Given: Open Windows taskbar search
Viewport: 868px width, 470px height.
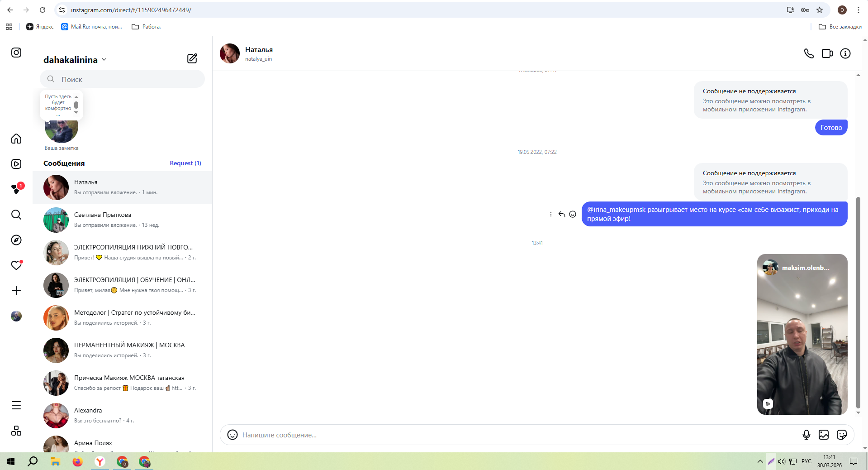Looking at the screenshot, I should click(x=33, y=461).
